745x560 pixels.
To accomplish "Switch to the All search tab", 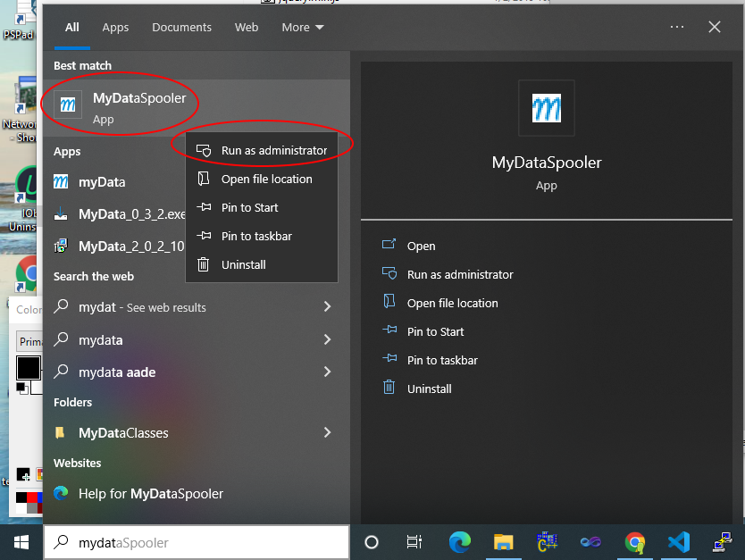I will click(72, 28).
